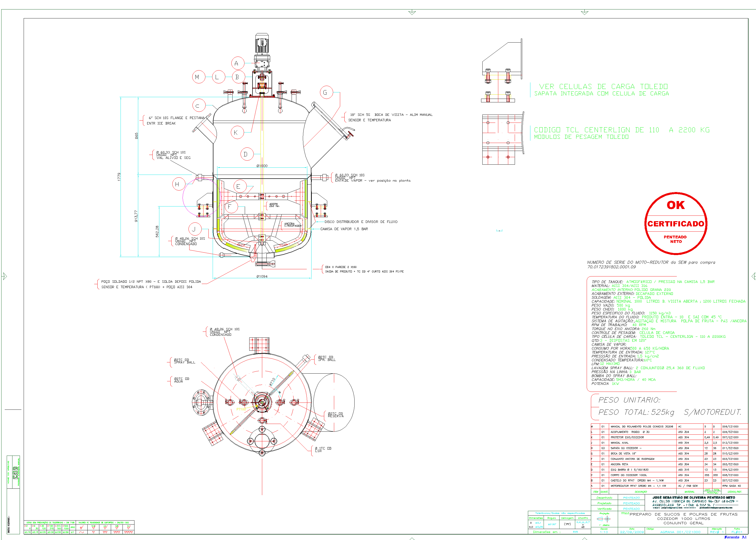
Task: Click the top fold-mark arrow on the border
Action: [412, 12]
